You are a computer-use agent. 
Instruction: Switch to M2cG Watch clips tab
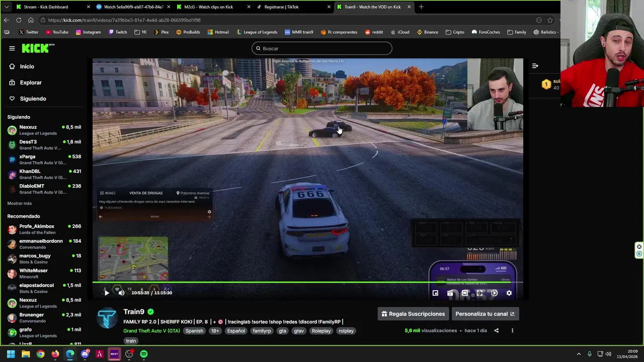pos(213,7)
